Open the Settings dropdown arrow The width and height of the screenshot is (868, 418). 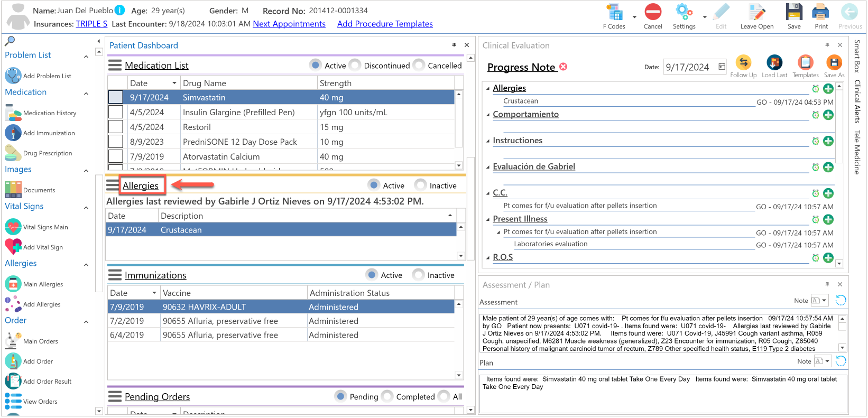click(x=705, y=17)
